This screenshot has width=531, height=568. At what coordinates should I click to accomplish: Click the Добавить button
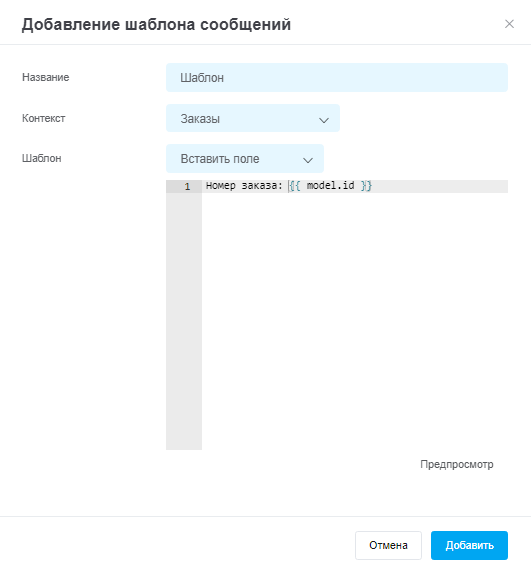[469, 545]
